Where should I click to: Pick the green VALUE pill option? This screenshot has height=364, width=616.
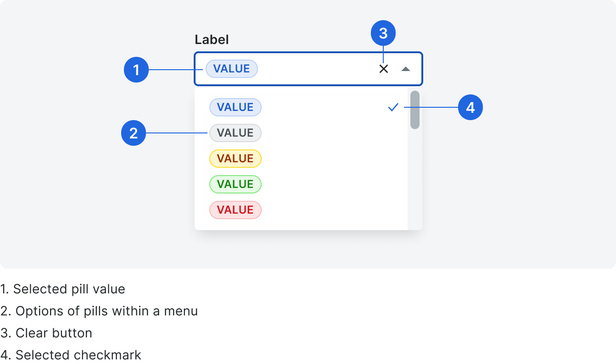click(x=235, y=184)
